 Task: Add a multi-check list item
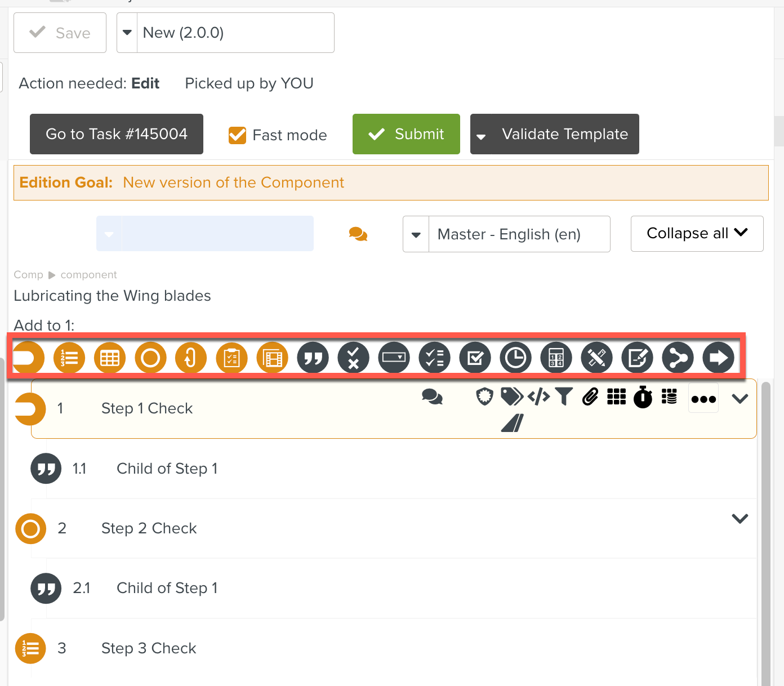pos(434,358)
